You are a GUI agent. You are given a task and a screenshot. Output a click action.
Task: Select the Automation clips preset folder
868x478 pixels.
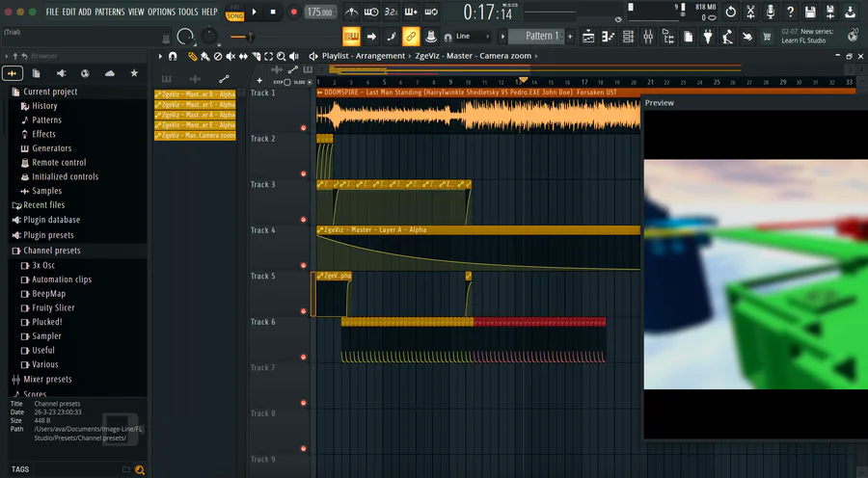(x=62, y=279)
